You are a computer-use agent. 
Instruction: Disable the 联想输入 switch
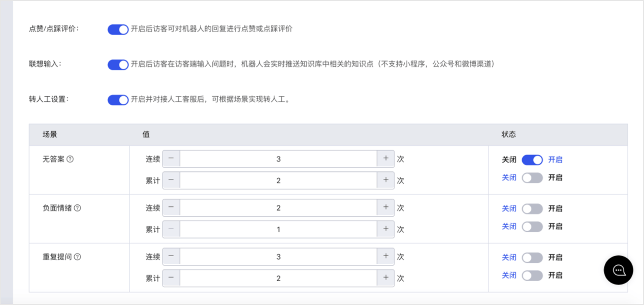click(x=118, y=65)
